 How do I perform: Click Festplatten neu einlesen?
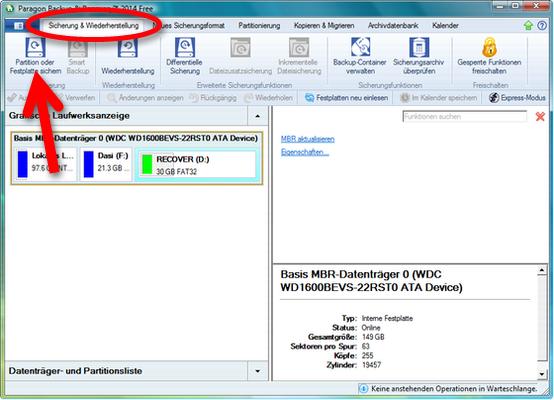(346, 98)
